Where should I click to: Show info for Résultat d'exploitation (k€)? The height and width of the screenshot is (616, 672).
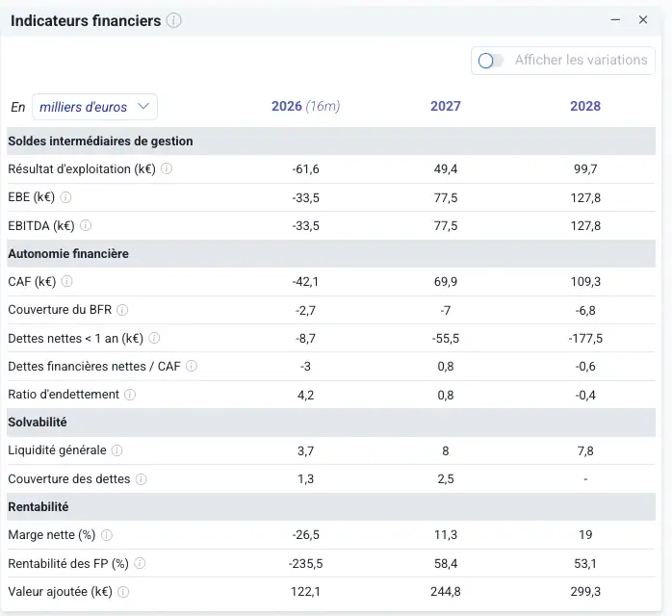click(x=167, y=168)
